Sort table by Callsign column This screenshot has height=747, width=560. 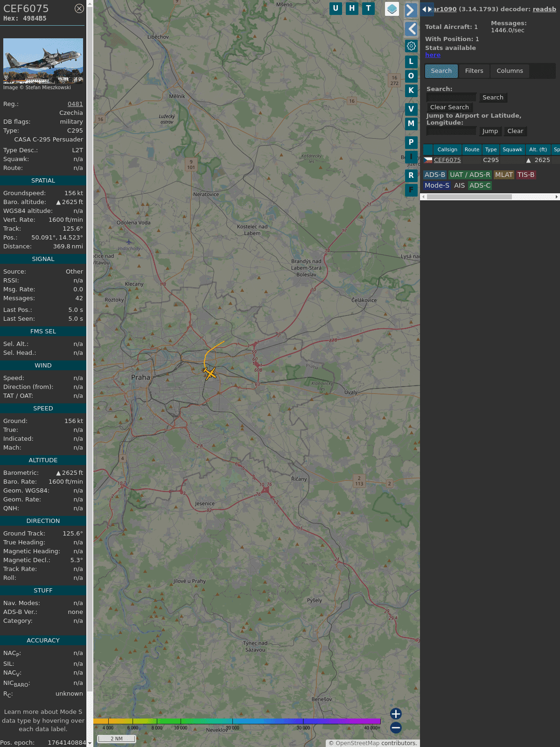(x=447, y=149)
